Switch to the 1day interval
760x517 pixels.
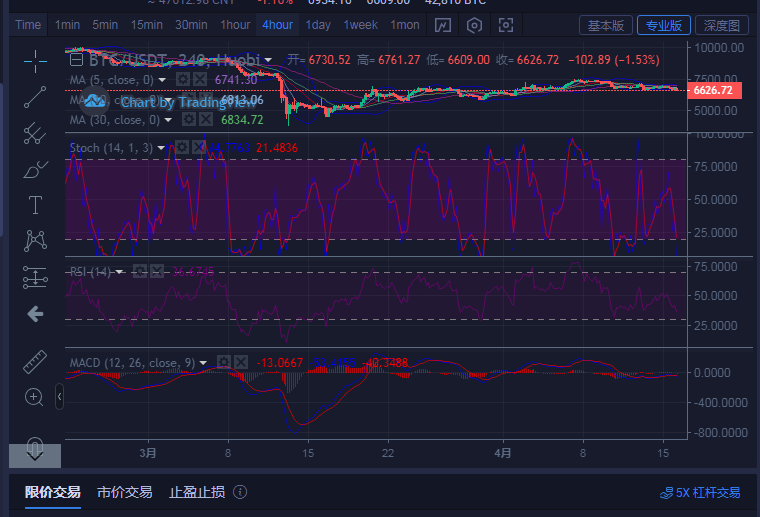(x=318, y=25)
